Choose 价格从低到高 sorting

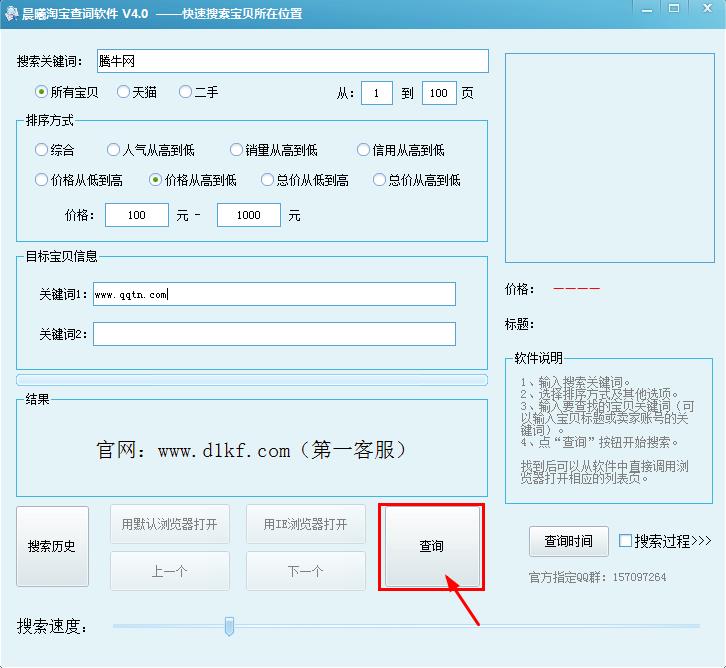pos(41,180)
